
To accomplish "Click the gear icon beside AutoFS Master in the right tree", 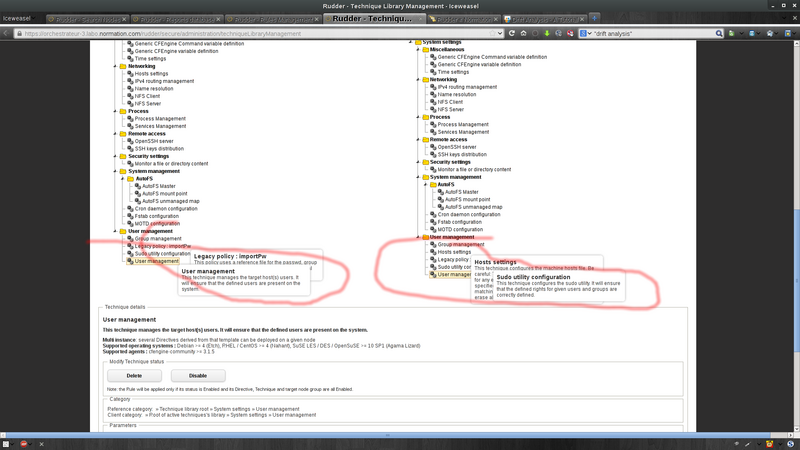I will click(x=441, y=192).
